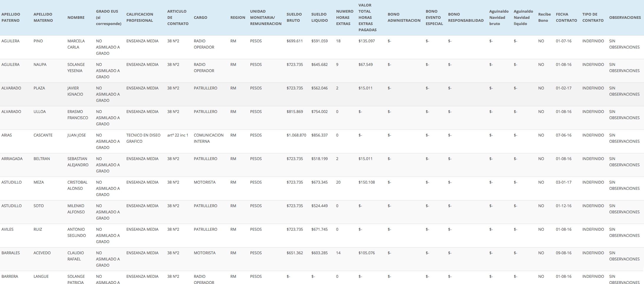
Task: Click maternal surname ULLOA
Action: pyautogui.click(x=39, y=112)
